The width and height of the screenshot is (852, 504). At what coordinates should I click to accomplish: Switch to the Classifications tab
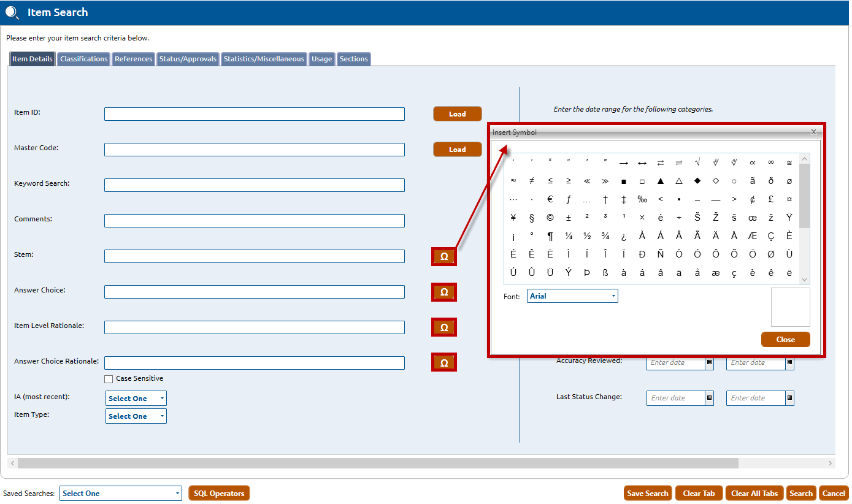coord(84,59)
